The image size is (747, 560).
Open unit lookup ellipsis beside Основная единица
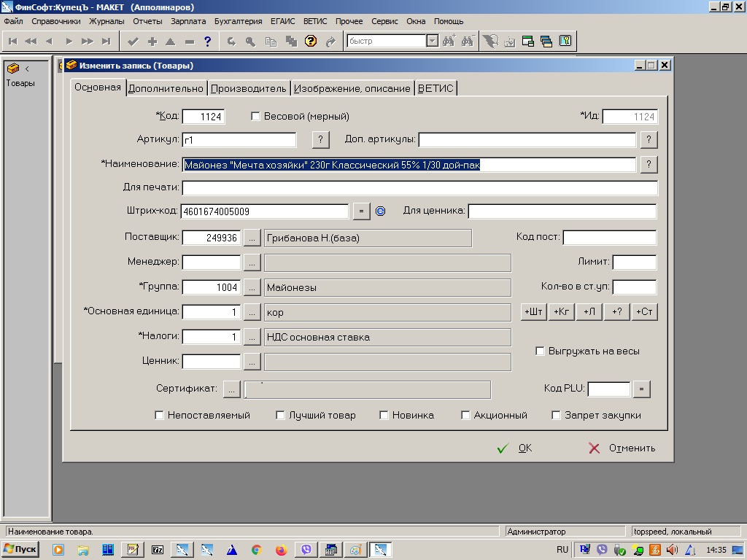(x=252, y=312)
